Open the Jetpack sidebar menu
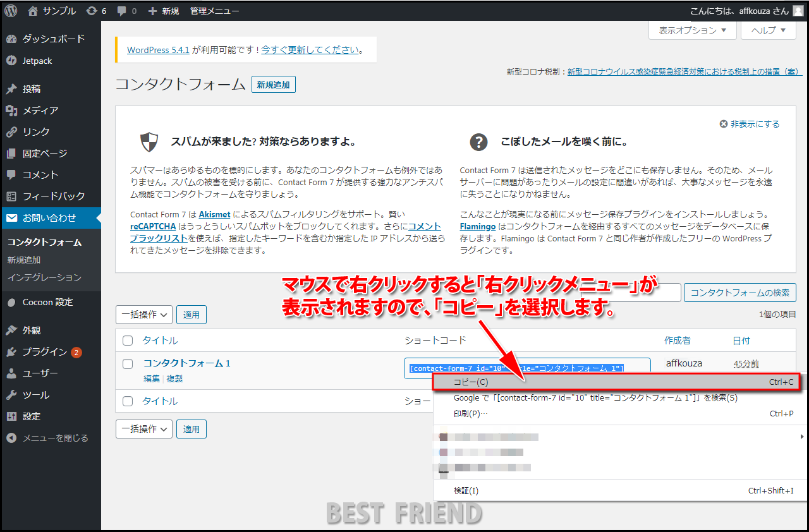 (x=37, y=61)
